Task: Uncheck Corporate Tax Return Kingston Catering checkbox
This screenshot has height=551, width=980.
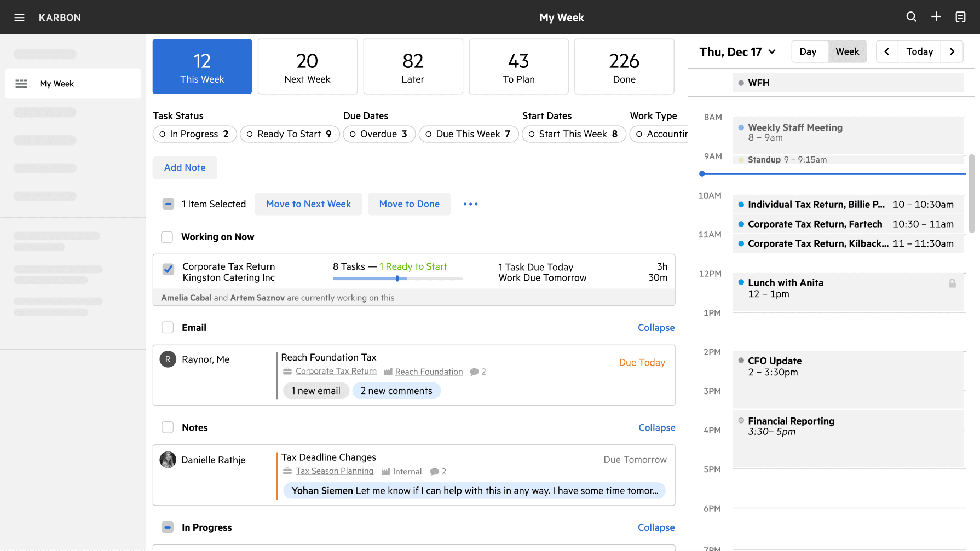Action: pyautogui.click(x=169, y=269)
